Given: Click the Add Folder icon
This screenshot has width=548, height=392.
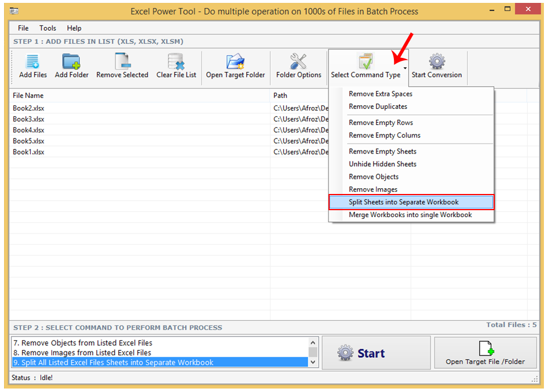Looking at the screenshot, I should pos(71,61).
